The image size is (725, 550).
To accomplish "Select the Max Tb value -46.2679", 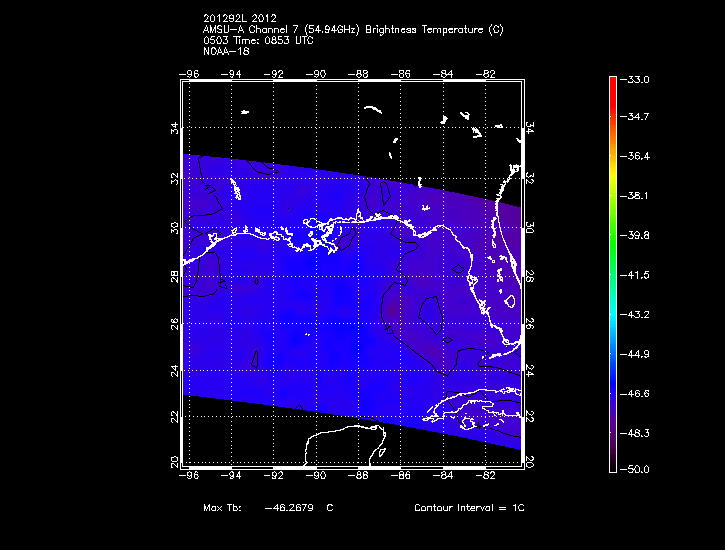I will coord(289,507).
